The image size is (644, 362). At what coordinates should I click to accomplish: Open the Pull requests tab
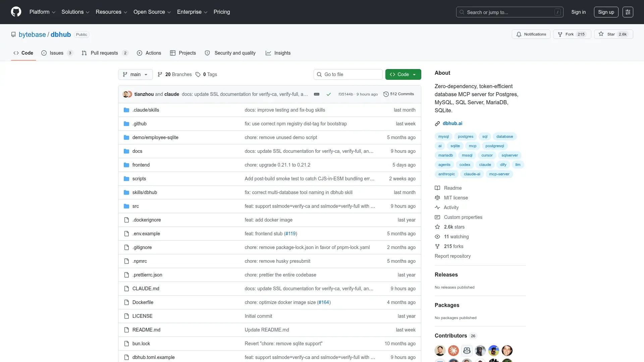pyautogui.click(x=104, y=53)
